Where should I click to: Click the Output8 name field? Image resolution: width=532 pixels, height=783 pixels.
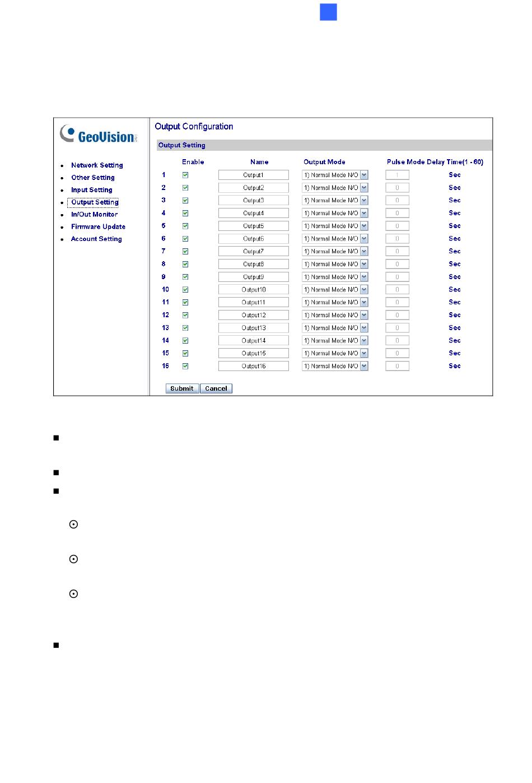click(x=254, y=265)
